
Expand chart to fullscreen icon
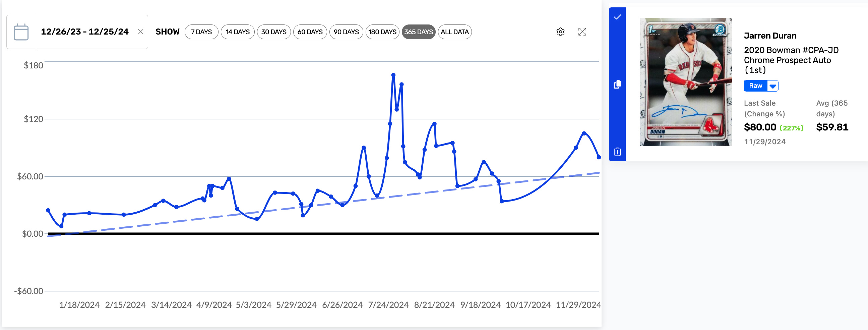click(x=582, y=32)
